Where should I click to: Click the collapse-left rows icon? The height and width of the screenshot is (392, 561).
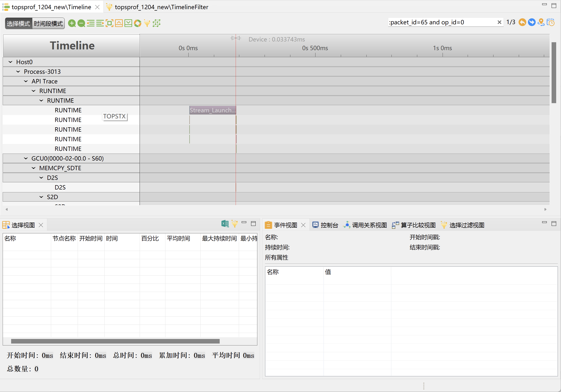point(91,23)
